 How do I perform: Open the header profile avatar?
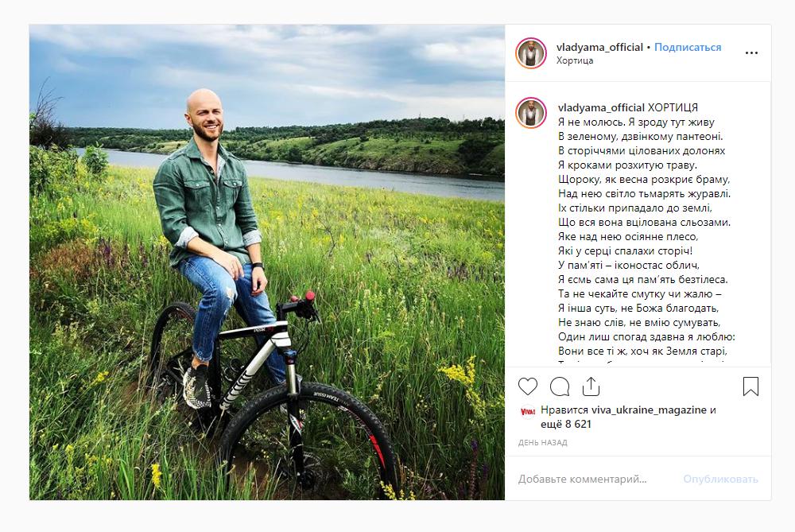[x=531, y=52]
